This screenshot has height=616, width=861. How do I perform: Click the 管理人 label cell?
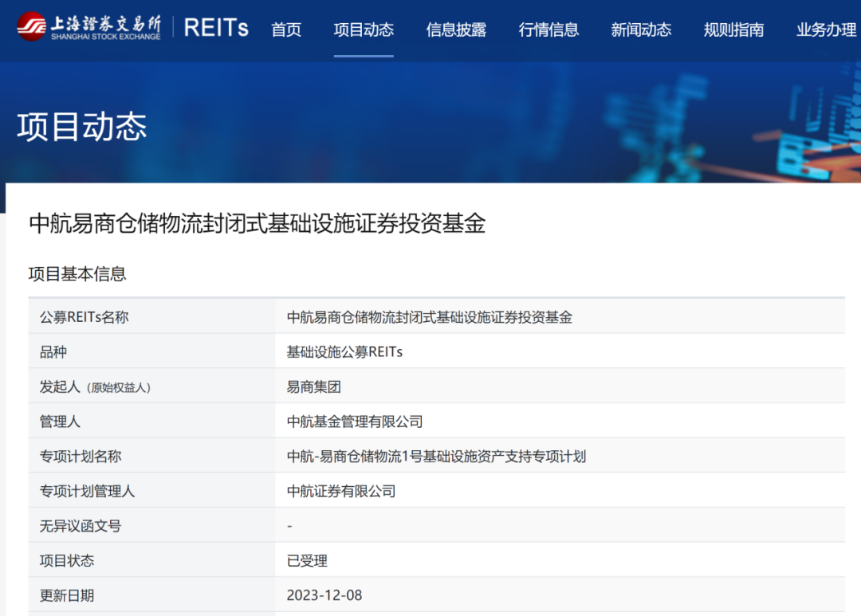(x=151, y=421)
